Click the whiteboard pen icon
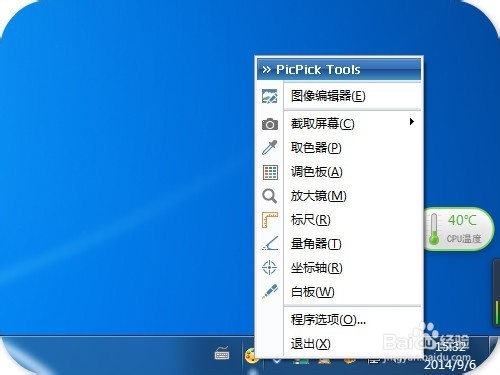The width and height of the screenshot is (500, 375). pos(270,291)
